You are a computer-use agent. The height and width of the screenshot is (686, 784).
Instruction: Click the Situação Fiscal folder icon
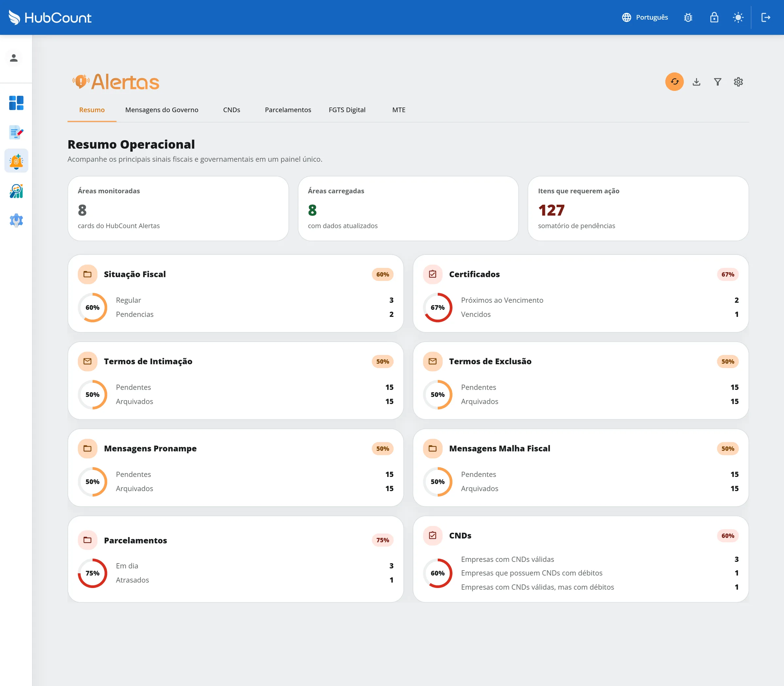[87, 274]
